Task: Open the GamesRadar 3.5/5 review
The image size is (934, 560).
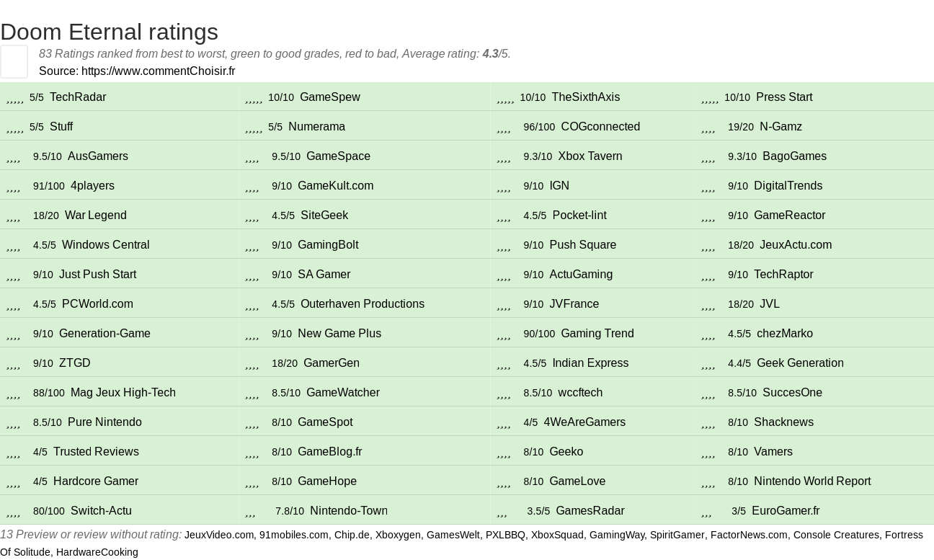Action: pyautogui.click(x=590, y=510)
